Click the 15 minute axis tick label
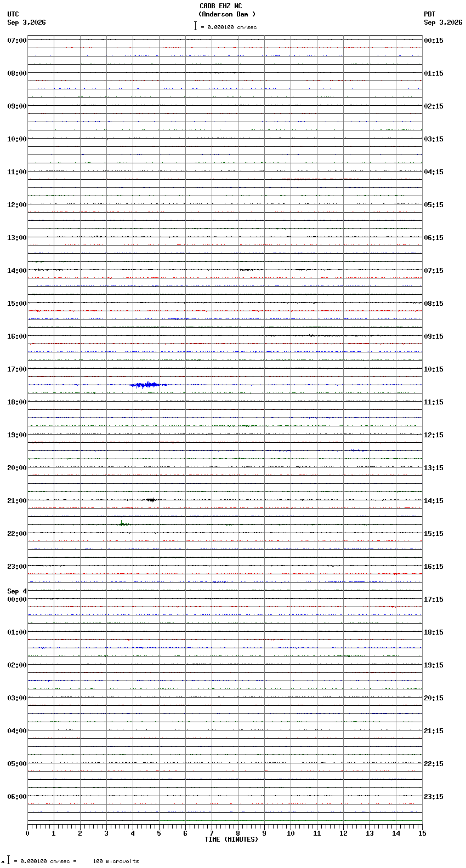The width and height of the screenshot is (466, 868). 422,833
